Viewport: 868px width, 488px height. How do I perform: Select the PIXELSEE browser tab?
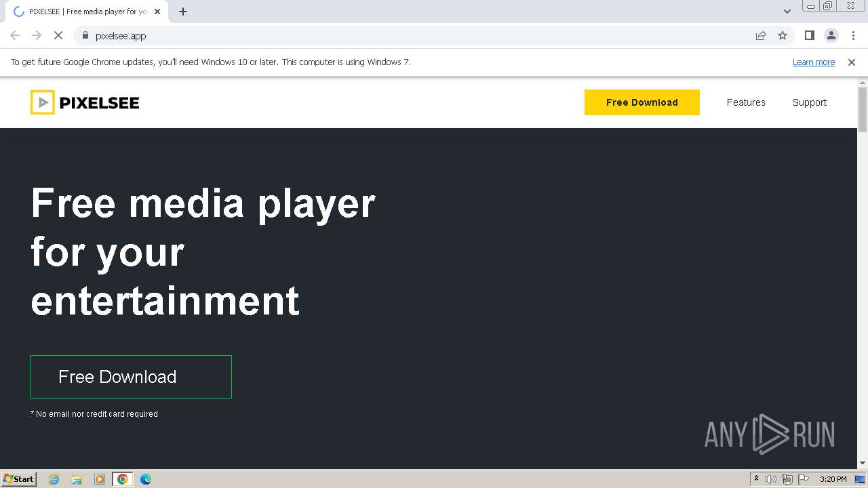pos(87,12)
